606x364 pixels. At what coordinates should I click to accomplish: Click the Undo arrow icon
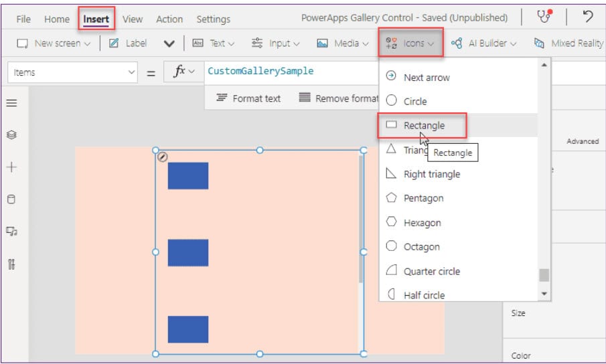(587, 17)
